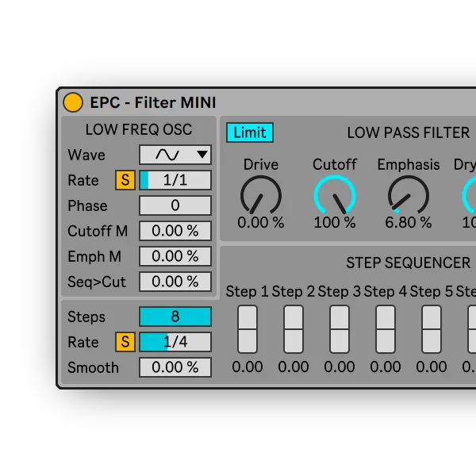The height and width of the screenshot is (476, 476).
Task: Click the Steps label
Action: click(x=86, y=317)
